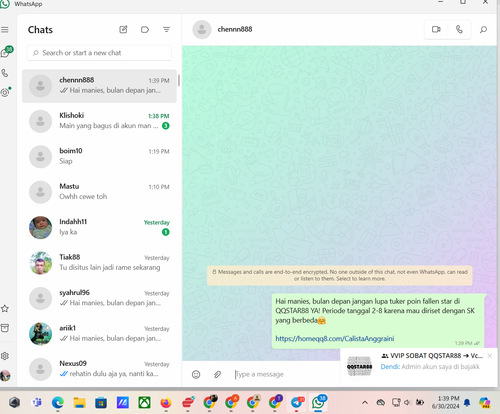Start a video call with chennn888

[436, 30]
